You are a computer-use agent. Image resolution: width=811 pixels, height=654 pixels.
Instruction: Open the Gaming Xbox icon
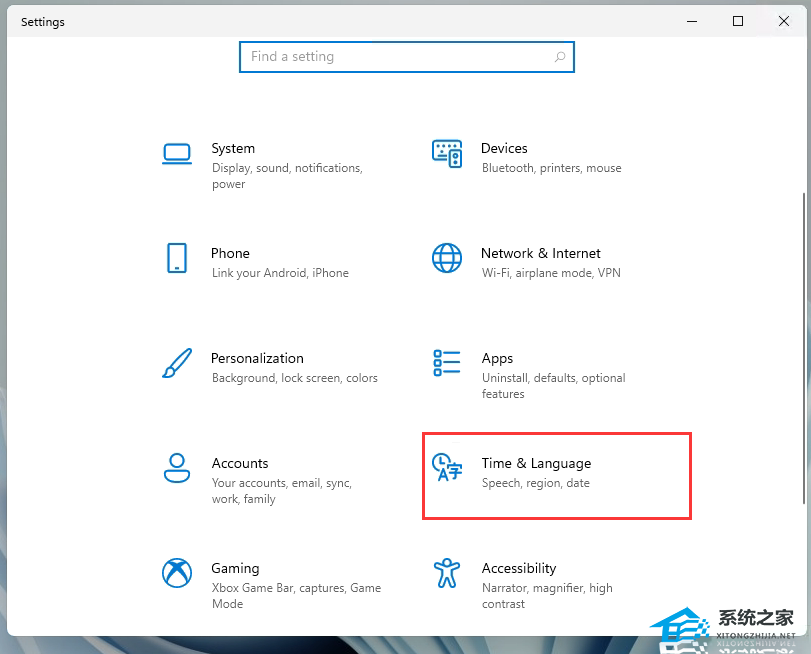[x=177, y=573]
